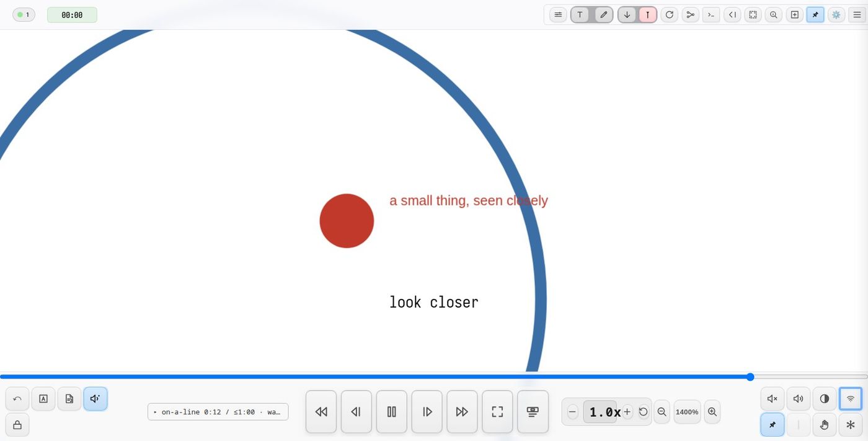Screen dimensions: 868x441
Task: Reset playback speed with the circular arrow
Action: click(644, 412)
